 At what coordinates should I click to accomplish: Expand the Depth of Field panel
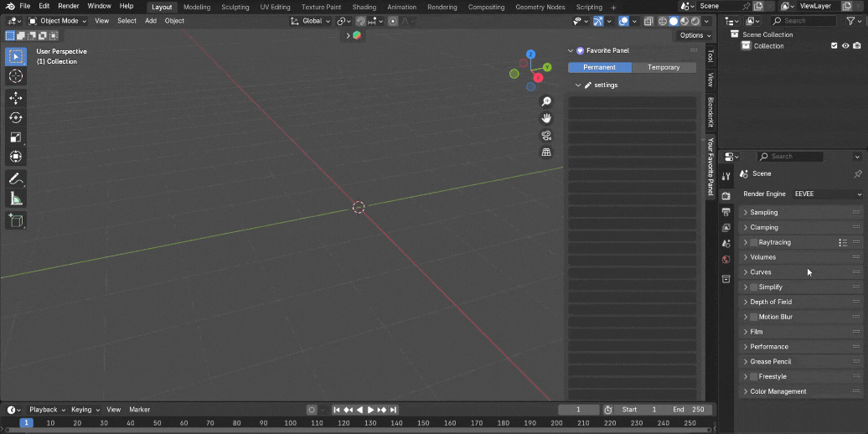pyautogui.click(x=801, y=302)
